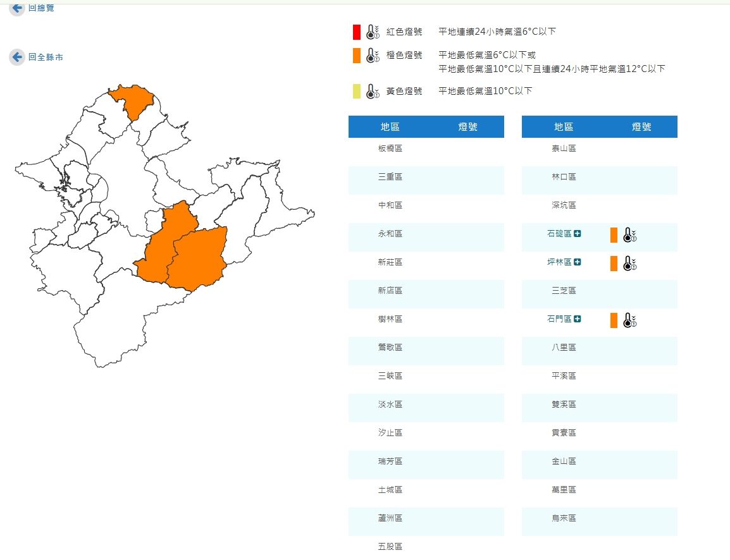Expand the 石門區 plus button
Viewport: 730px width, 560px height.
click(x=577, y=319)
